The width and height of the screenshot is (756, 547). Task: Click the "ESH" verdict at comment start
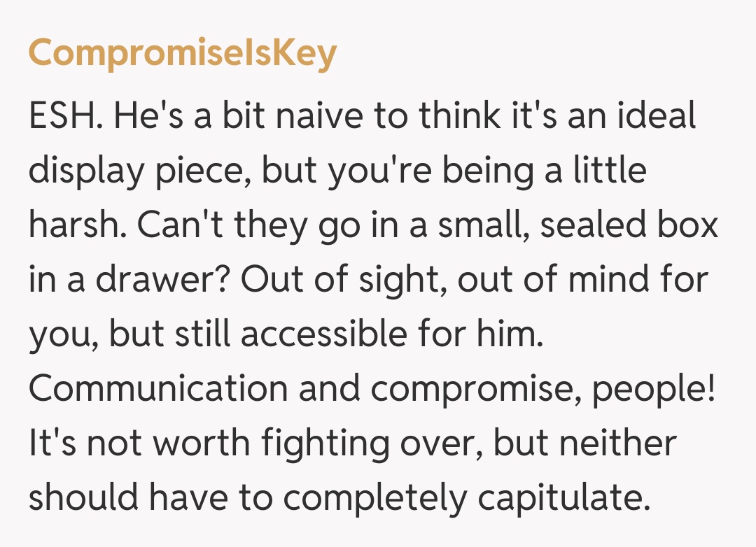[66, 118]
